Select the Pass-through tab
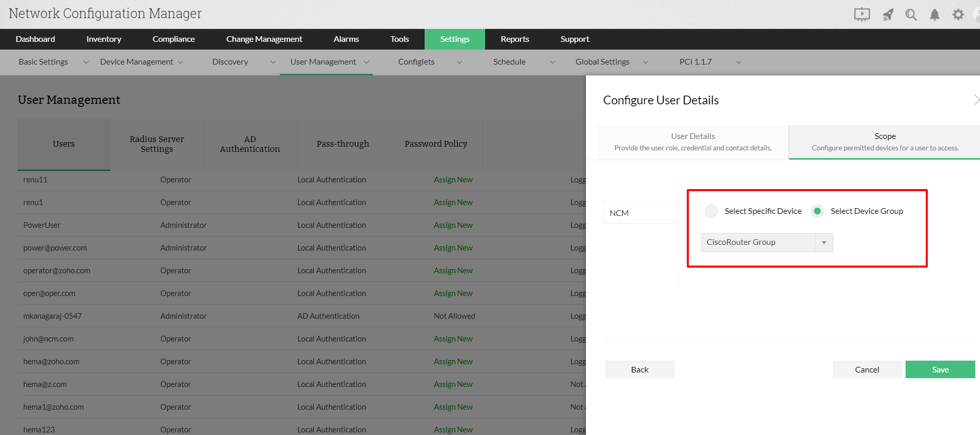 [x=343, y=144]
